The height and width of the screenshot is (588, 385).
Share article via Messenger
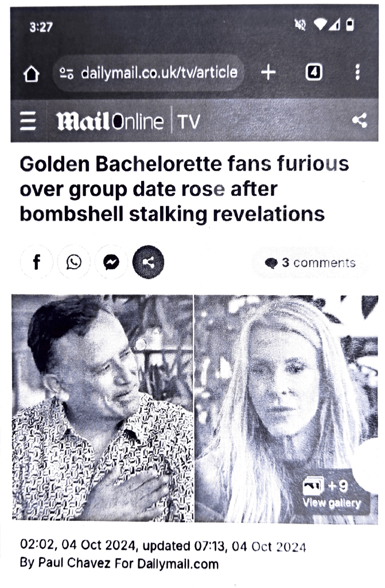[111, 262]
